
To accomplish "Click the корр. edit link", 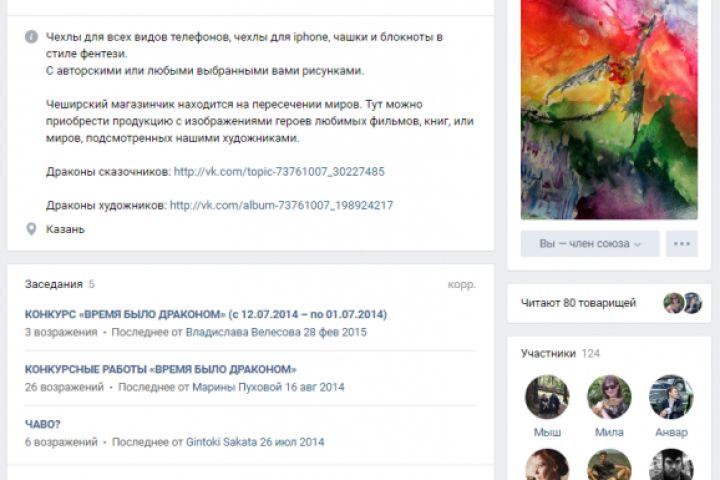I will tap(461, 285).
